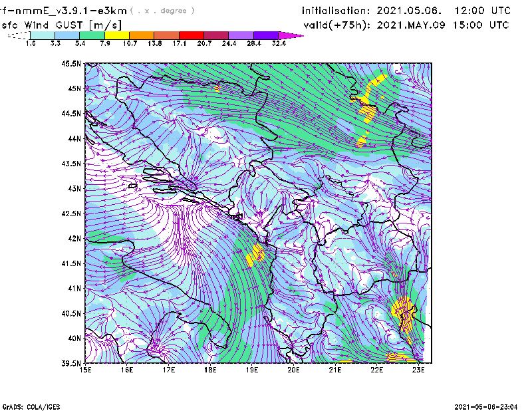Viewport: 532px width, 411px height.
Task: Click the yellow 7.9–10.7 legend swatch
Action: coord(117,35)
